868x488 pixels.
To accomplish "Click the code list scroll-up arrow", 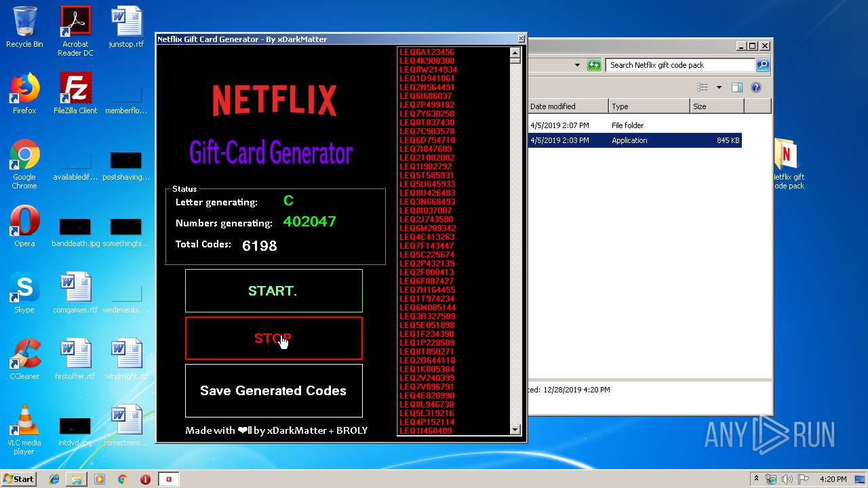I will [515, 52].
